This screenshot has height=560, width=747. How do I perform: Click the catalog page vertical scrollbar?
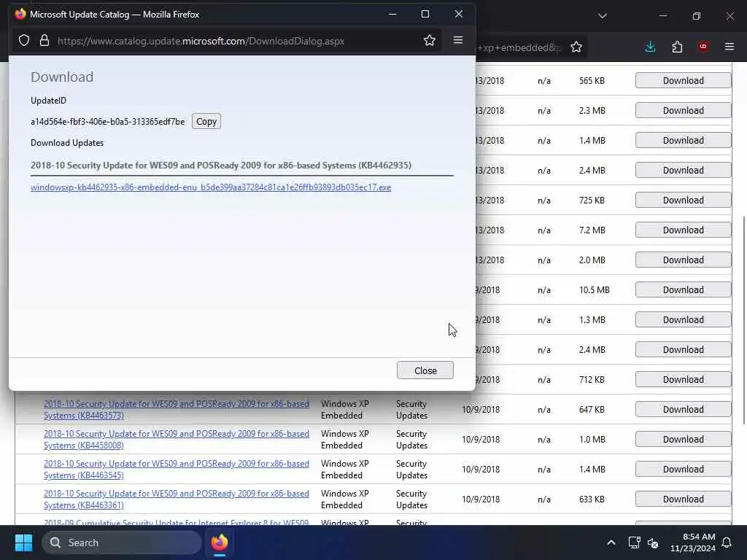click(x=743, y=320)
